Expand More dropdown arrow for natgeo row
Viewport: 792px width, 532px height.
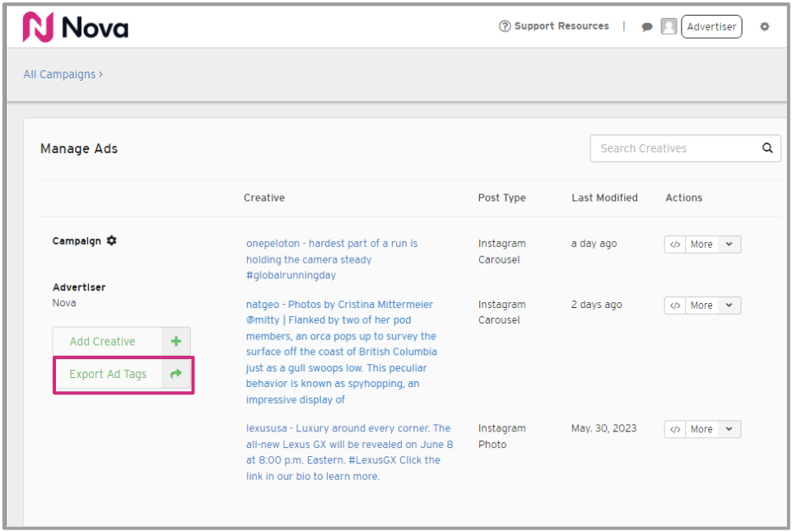tap(729, 306)
